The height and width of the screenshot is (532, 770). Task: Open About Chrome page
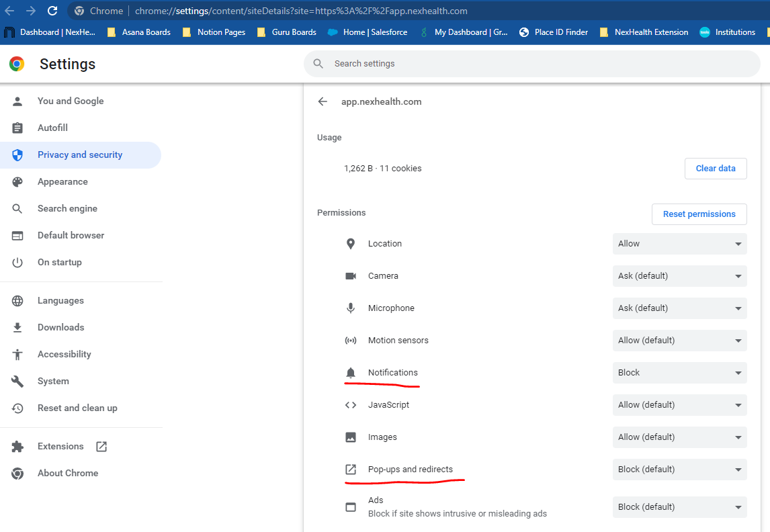point(81,473)
